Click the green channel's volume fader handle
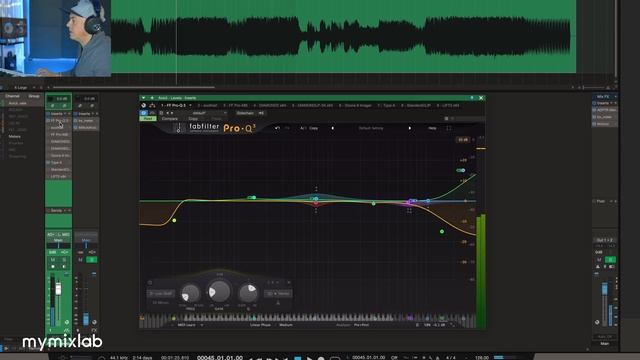The width and height of the screenshot is (640, 360). click(58, 289)
